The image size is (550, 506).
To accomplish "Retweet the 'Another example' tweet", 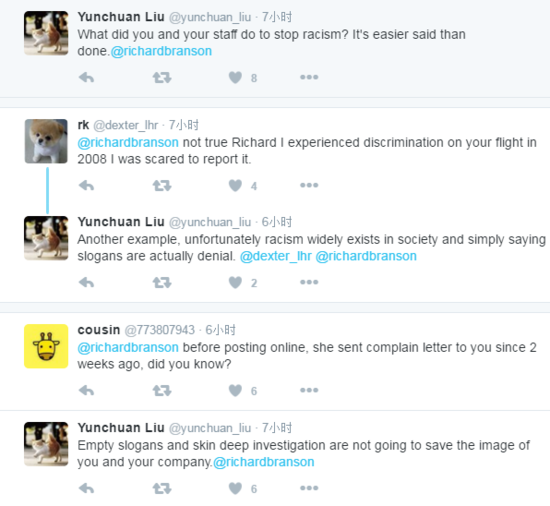I will pyautogui.click(x=162, y=282).
